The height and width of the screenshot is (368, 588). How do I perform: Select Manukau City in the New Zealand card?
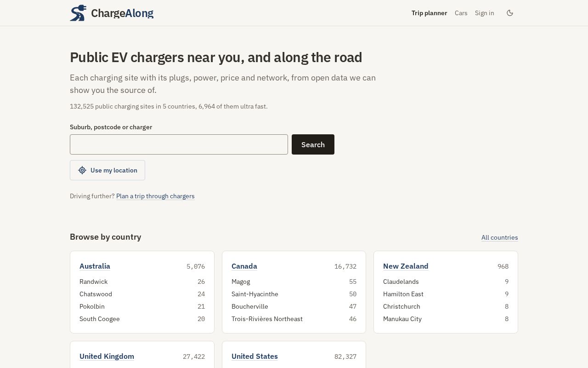402,319
